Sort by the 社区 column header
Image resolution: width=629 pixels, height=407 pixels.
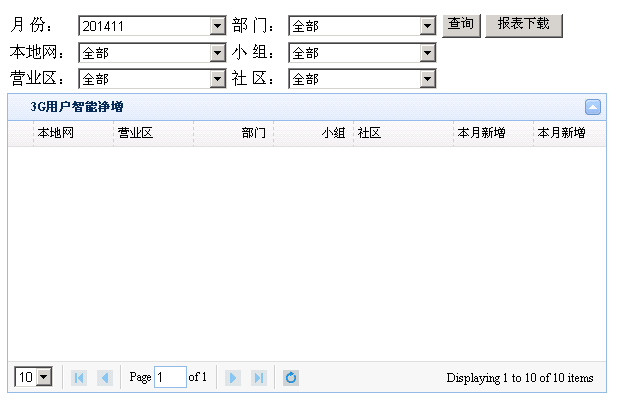[x=404, y=133]
